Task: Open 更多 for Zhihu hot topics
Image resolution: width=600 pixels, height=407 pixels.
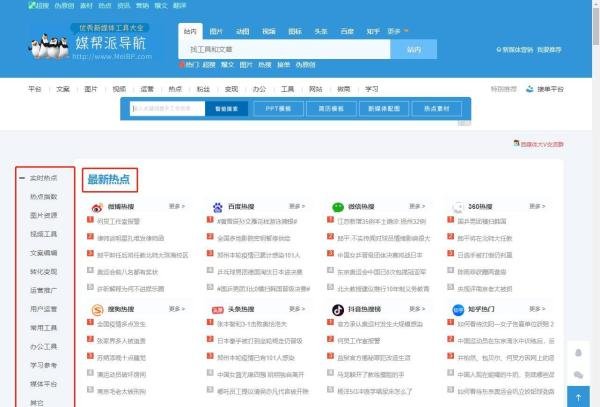Action: [537, 309]
